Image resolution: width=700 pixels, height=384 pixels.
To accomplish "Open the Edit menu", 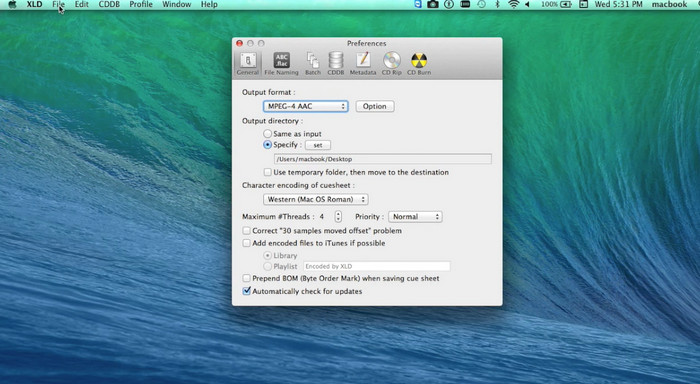I will 81,4.
